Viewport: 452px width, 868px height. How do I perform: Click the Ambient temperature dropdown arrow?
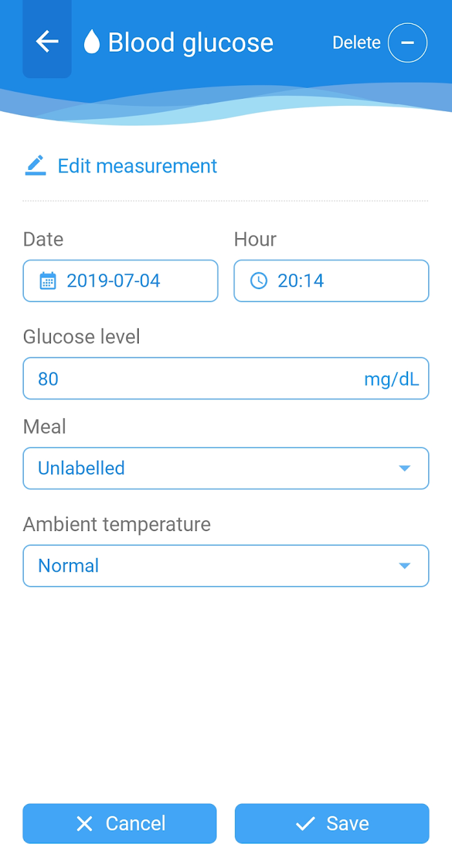[404, 566]
